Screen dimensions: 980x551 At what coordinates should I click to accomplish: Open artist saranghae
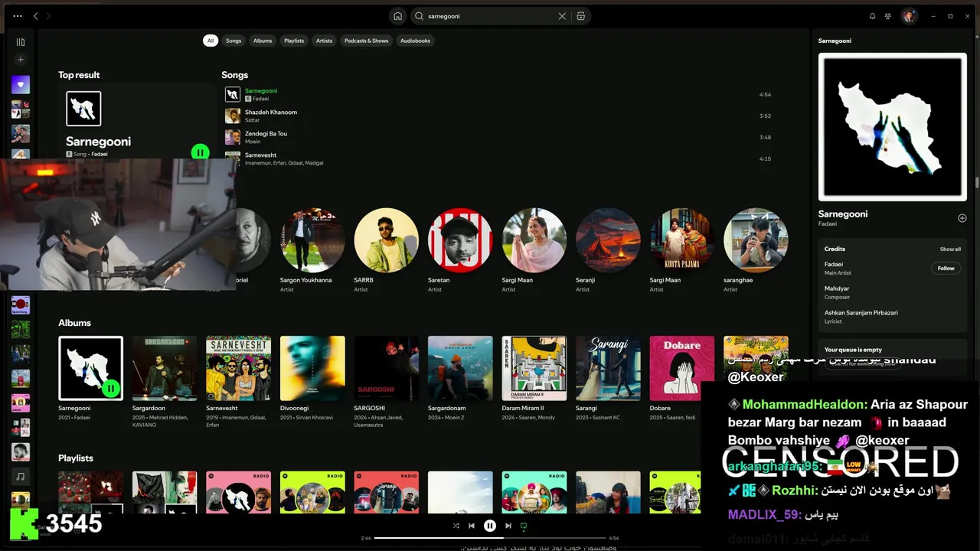756,240
